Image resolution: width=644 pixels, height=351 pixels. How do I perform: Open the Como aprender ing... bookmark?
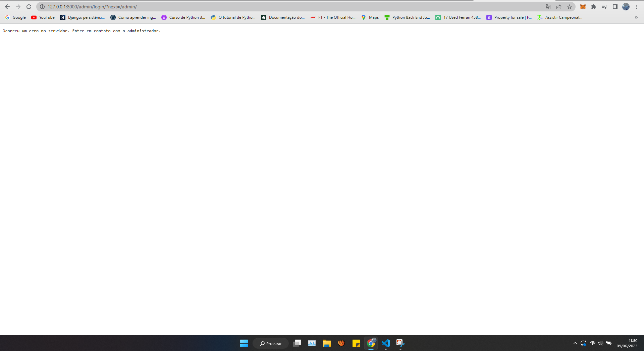(133, 17)
